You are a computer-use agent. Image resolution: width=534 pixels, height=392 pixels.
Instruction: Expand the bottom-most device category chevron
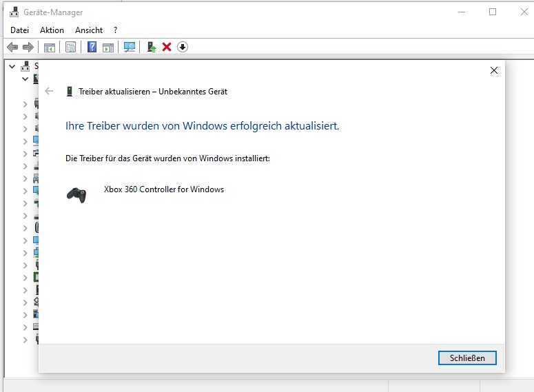(x=25, y=340)
